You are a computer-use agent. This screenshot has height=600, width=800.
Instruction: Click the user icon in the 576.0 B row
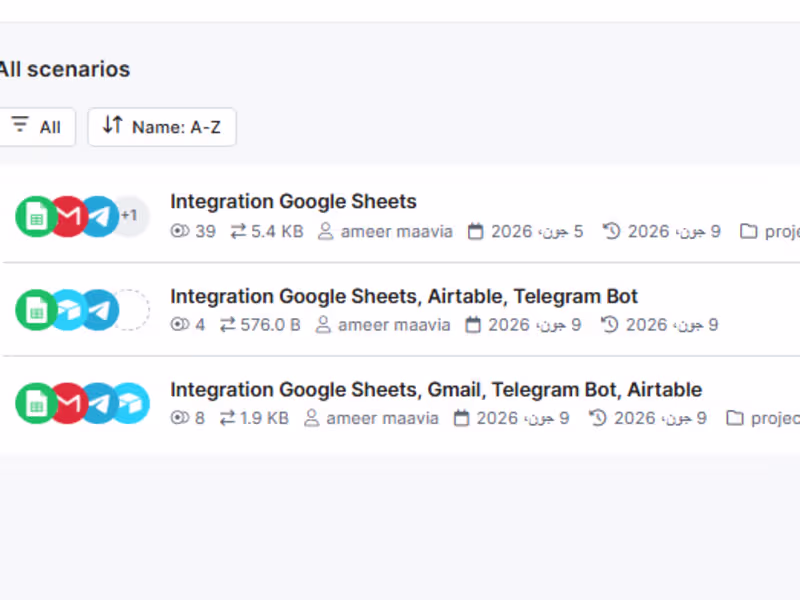tap(323, 324)
